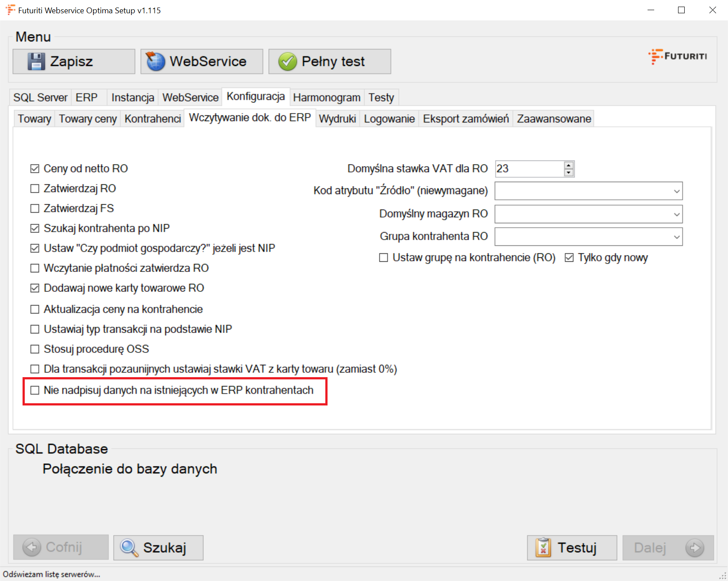Click the back arrow icon on Cofnij
This screenshot has height=581, width=728.
click(x=32, y=548)
